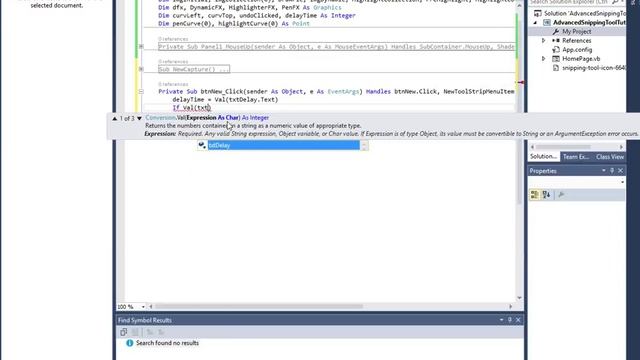Click the editor horizontal scroll right arrow
The height and width of the screenshot is (360, 640).
pos(510,307)
